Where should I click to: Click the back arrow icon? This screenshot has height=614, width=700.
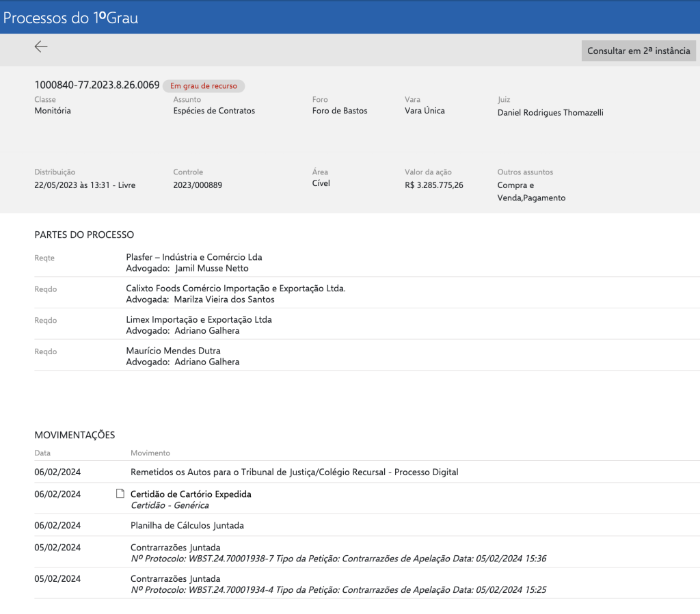(x=41, y=46)
